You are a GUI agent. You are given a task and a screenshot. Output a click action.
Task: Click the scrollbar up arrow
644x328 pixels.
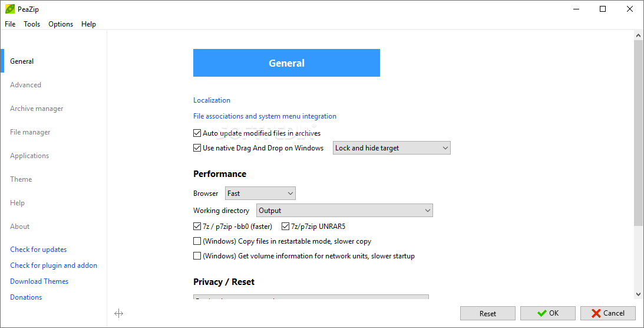tap(638, 36)
